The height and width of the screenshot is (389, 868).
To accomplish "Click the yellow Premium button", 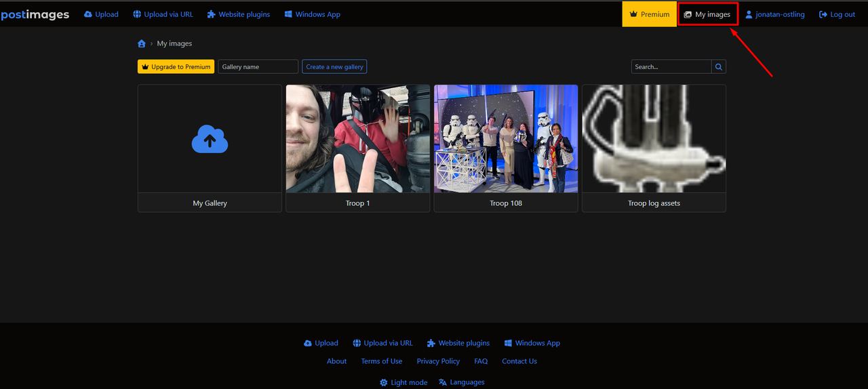I will click(650, 14).
